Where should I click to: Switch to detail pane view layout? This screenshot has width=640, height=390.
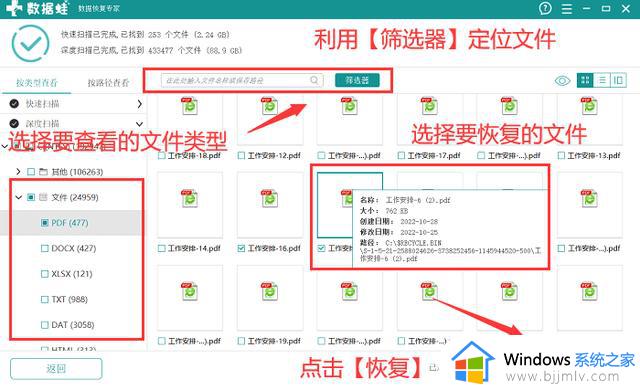point(618,80)
